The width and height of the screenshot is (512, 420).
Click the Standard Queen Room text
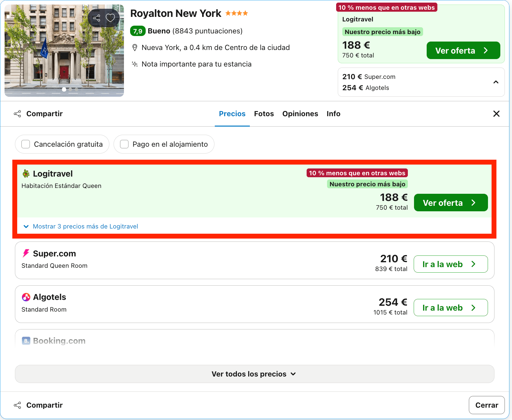click(x=55, y=266)
